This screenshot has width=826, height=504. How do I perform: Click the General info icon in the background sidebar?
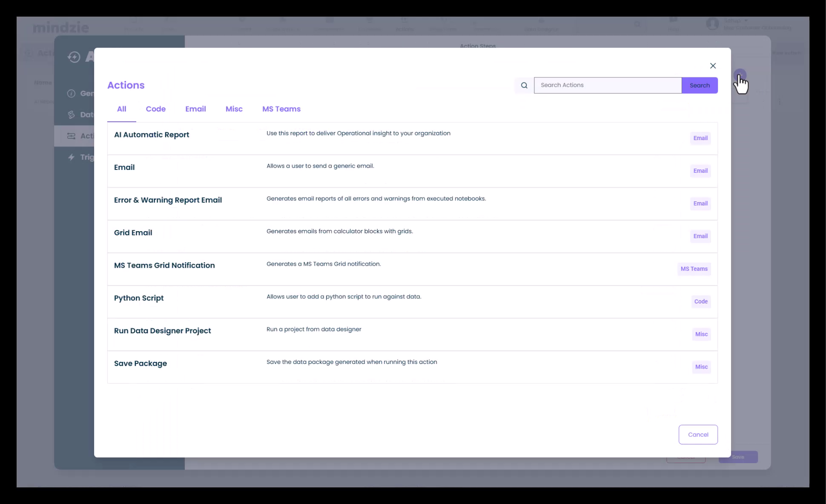71,93
